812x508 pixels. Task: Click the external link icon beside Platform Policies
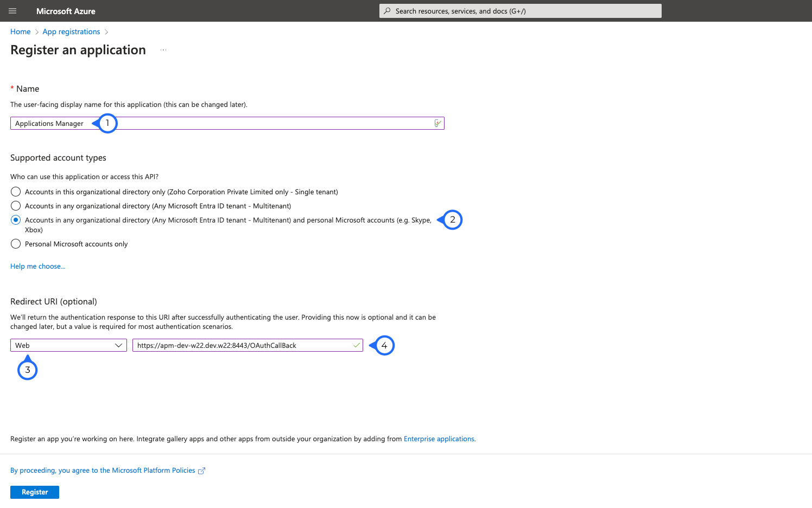(x=201, y=471)
